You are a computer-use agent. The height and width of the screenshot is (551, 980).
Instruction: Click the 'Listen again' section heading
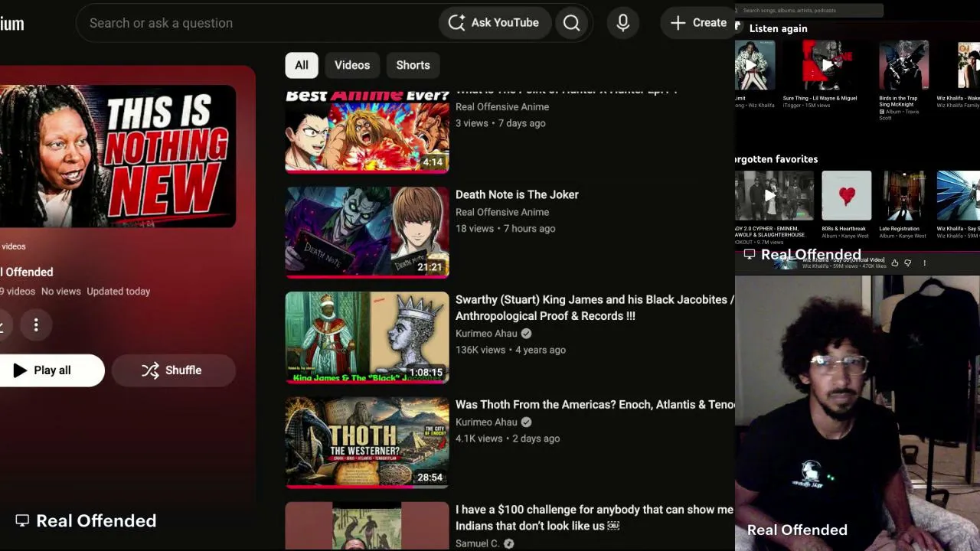coord(778,28)
